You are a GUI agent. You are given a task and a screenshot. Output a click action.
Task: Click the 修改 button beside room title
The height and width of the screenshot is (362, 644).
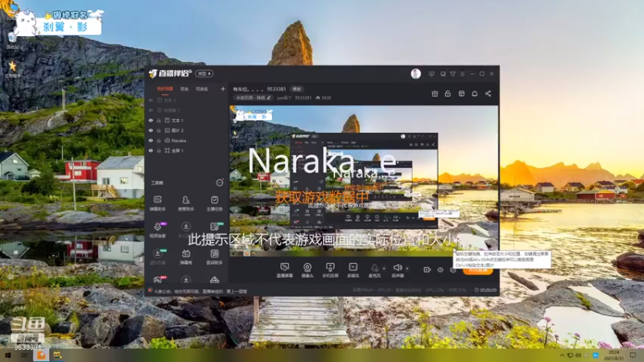point(297,89)
